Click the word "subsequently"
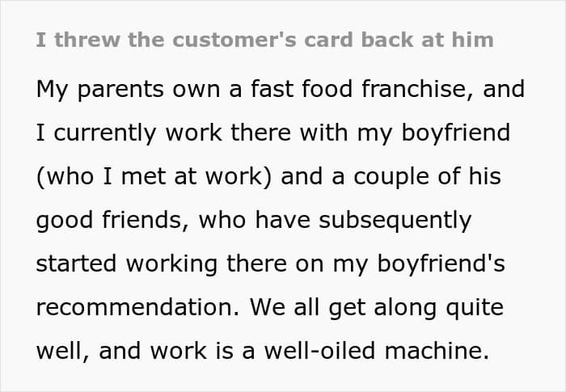Screen dimensions: 566x392 pos(395,221)
